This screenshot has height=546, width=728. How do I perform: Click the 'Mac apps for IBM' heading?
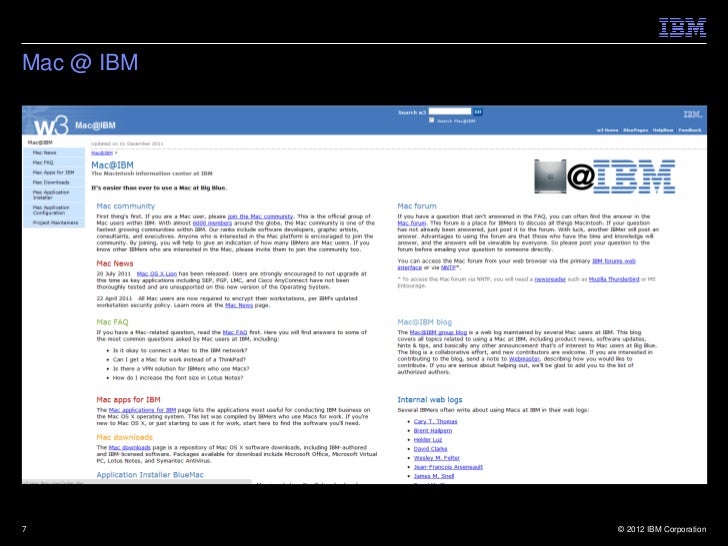128,400
